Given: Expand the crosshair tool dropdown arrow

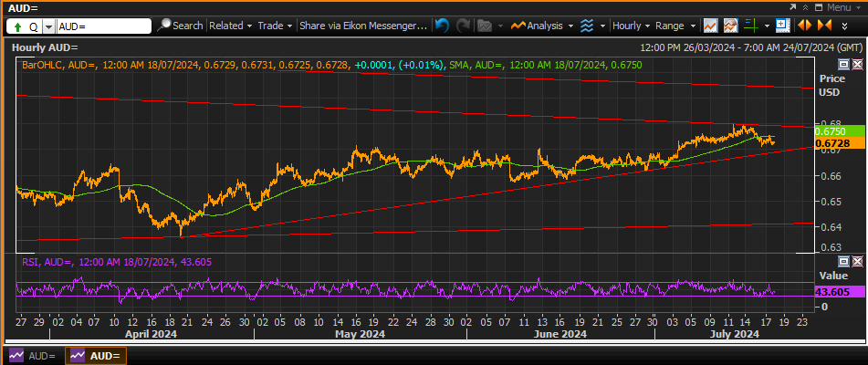Looking at the screenshot, I should coord(767,26).
